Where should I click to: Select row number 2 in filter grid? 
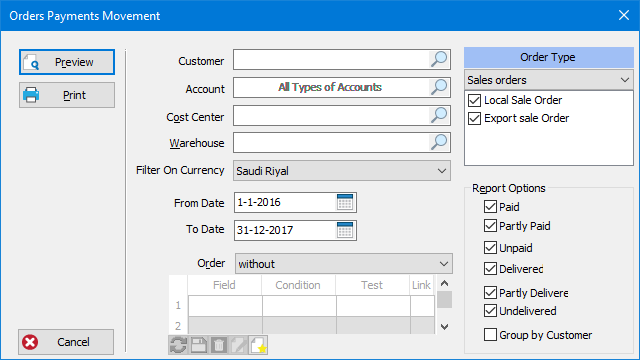(178, 326)
